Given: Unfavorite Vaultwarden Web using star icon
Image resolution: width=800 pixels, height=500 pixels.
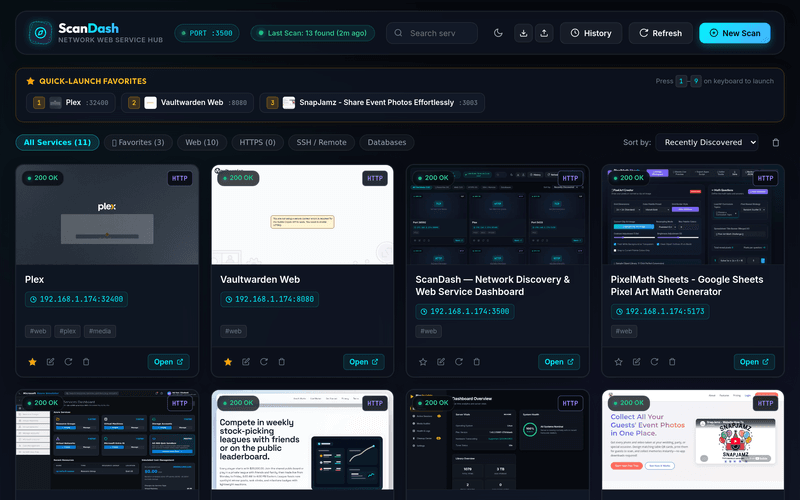Looking at the screenshot, I should click(x=228, y=362).
